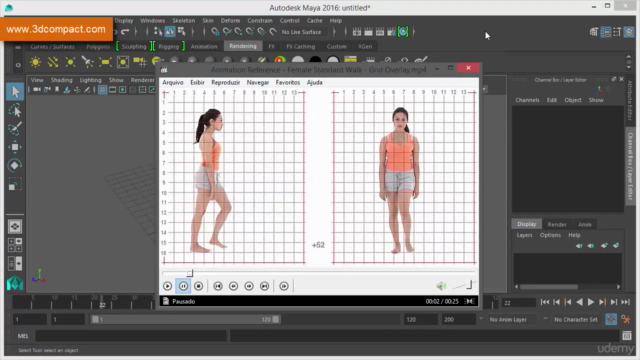Screen dimensions: 640x360
Task: Activate the Lasso select tool
Action: click(15, 111)
